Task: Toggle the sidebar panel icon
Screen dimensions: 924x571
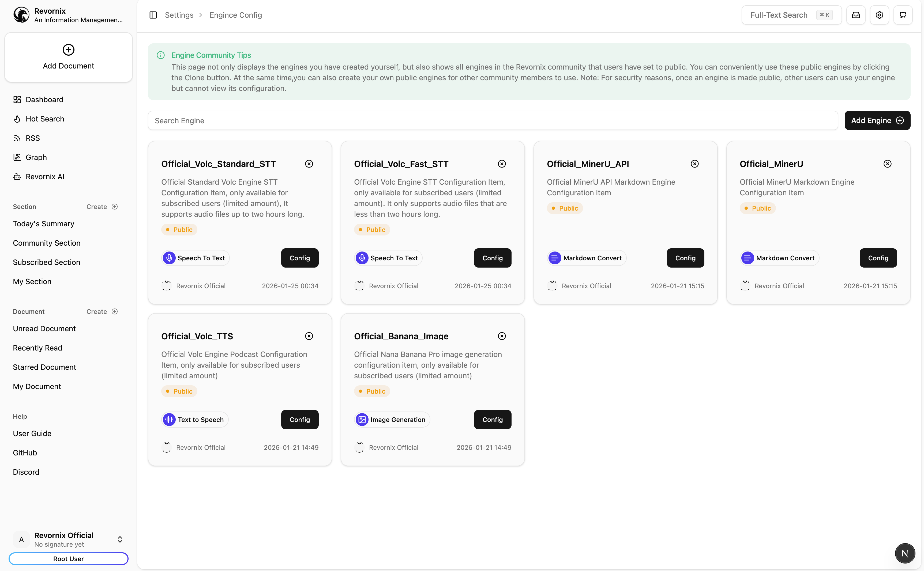Action: [153, 15]
